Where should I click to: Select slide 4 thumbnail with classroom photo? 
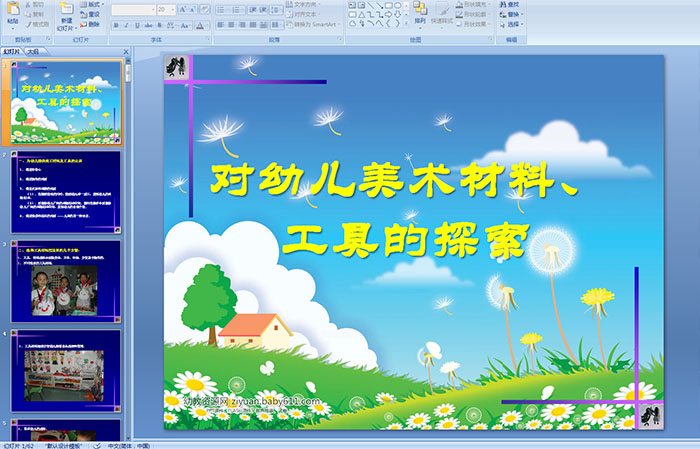(66, 370)
